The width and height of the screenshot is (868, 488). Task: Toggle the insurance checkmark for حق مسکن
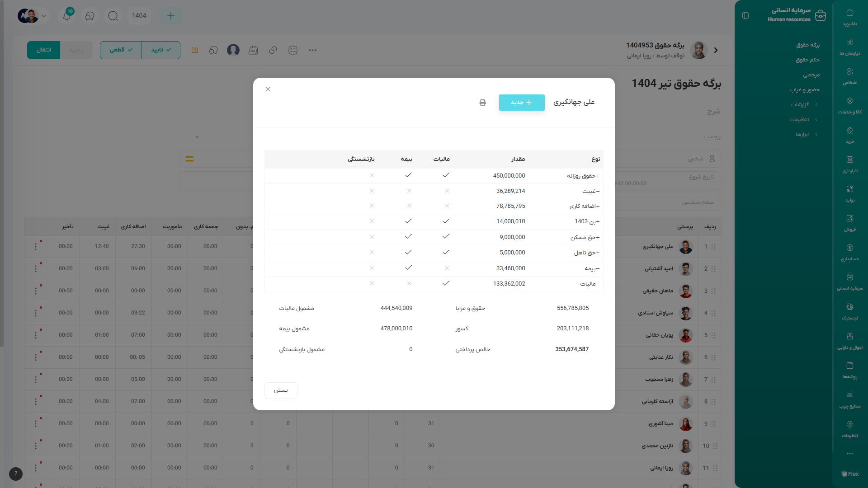[x=408, y=237]
